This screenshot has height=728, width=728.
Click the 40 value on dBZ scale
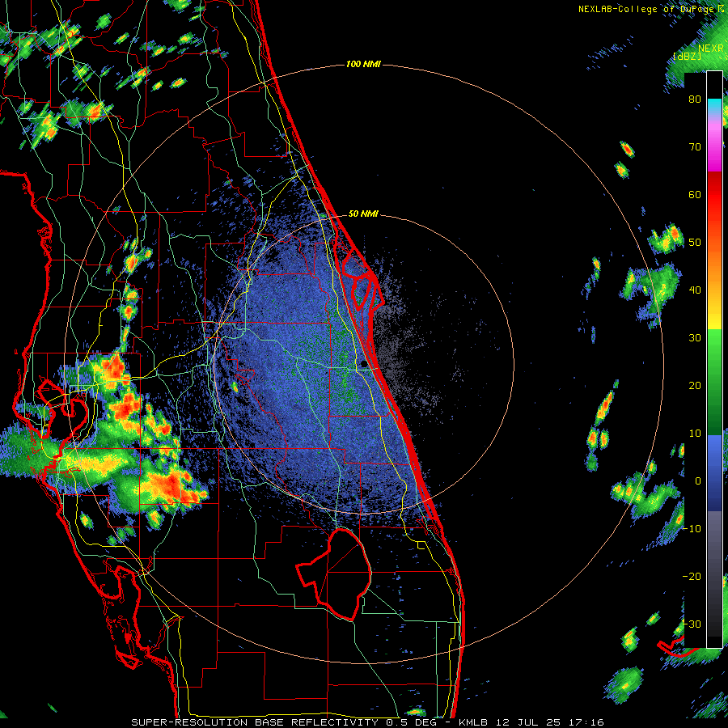tap(695, 290)
